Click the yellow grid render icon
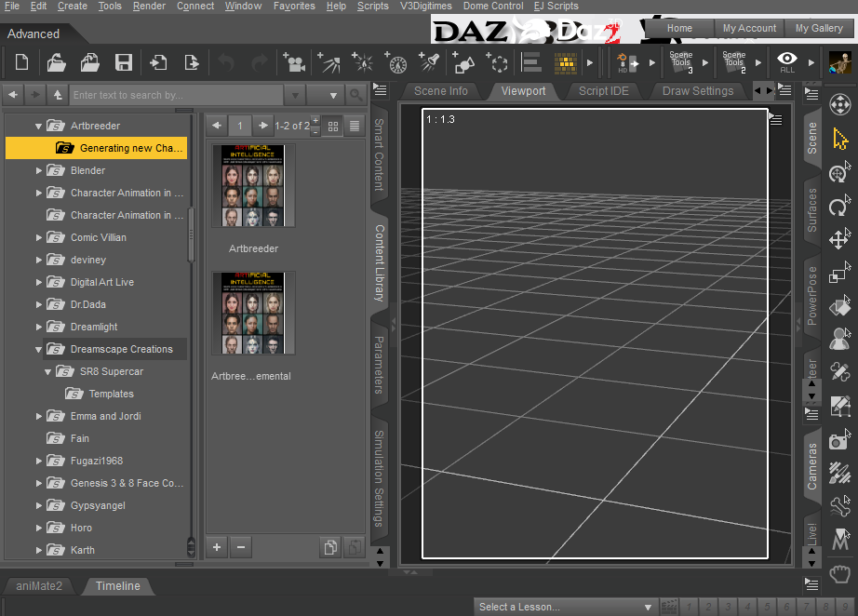 click(565, 62)
